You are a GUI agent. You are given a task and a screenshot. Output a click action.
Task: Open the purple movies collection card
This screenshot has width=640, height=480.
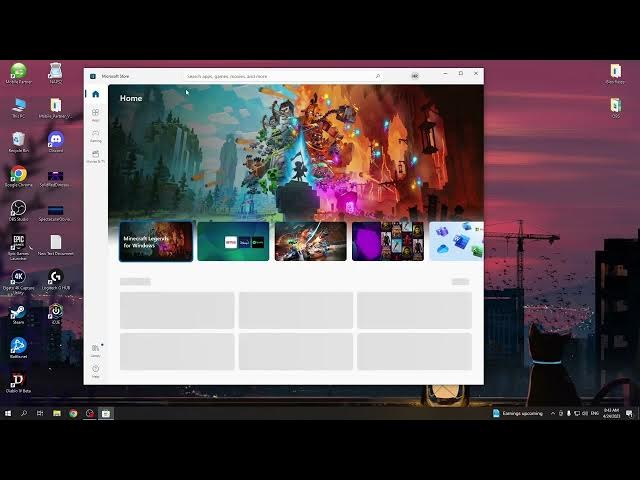click(388, 241)
